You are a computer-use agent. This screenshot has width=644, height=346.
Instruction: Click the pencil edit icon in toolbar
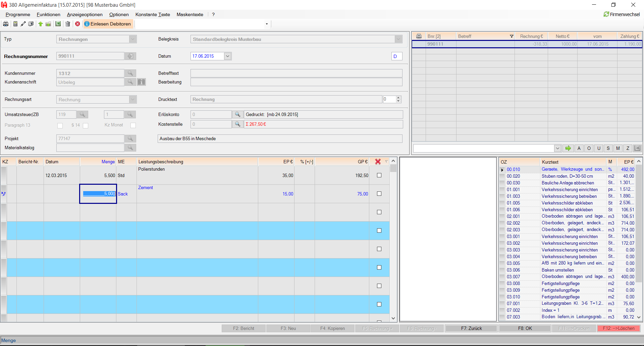click(x=23, y=24)
